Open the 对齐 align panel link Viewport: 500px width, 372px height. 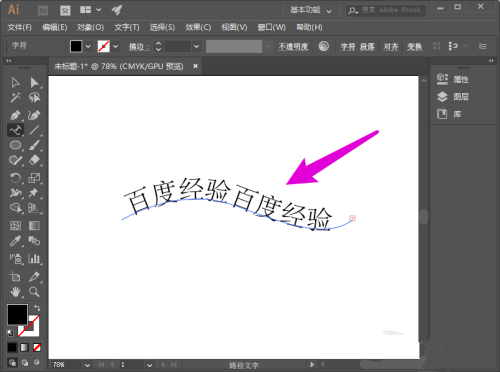[391, 47]
